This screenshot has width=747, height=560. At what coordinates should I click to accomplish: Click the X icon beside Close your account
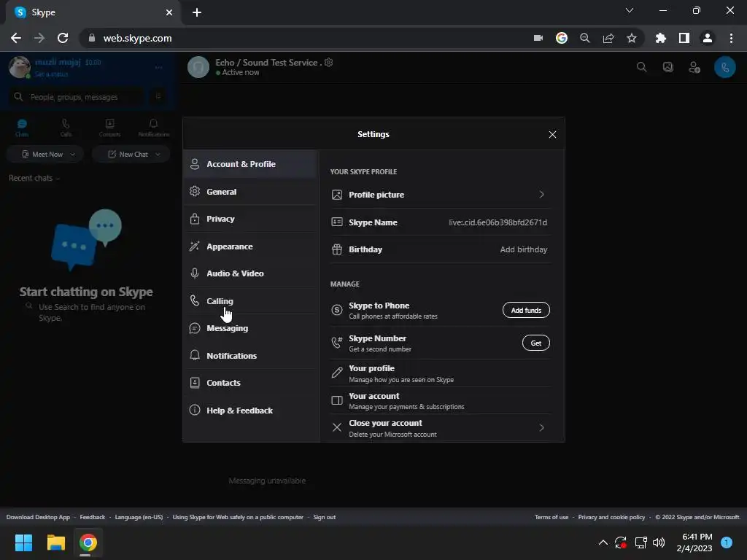(x=337, y=427)
